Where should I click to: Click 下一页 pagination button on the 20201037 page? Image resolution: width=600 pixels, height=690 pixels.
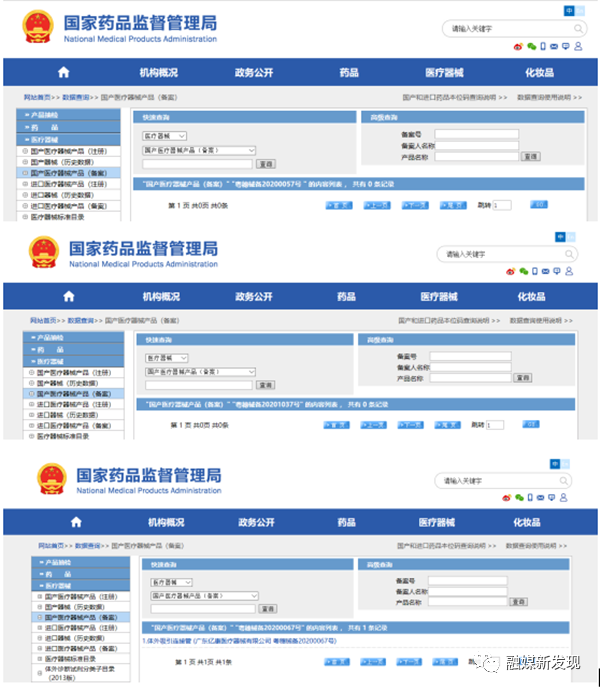click(x=411, y=425)
